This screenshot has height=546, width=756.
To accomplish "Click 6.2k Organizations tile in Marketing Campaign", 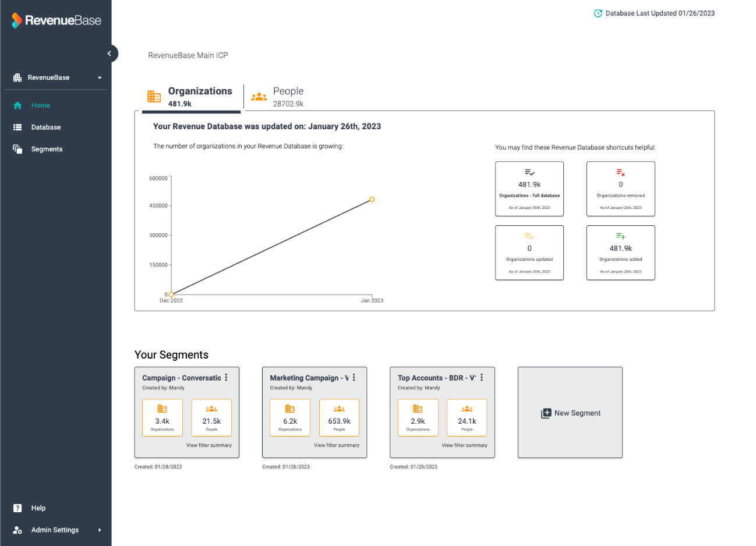I will (x=290, y=417).
